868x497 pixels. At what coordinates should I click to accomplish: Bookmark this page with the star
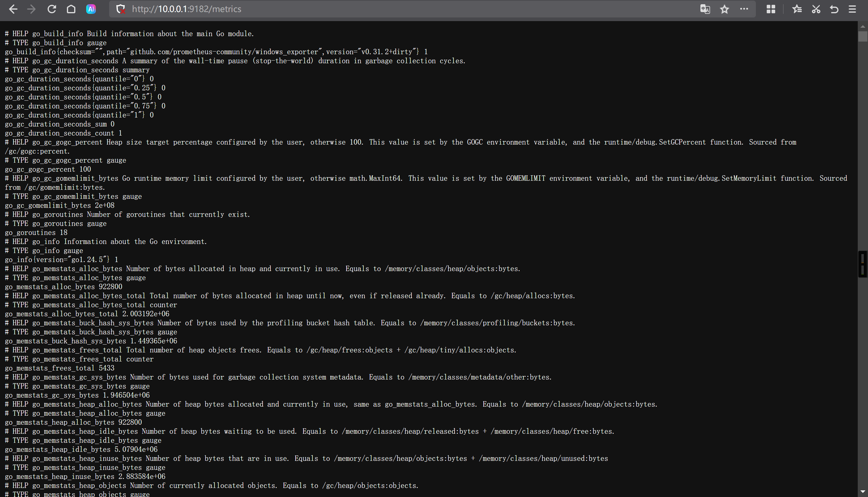point(724,9)
